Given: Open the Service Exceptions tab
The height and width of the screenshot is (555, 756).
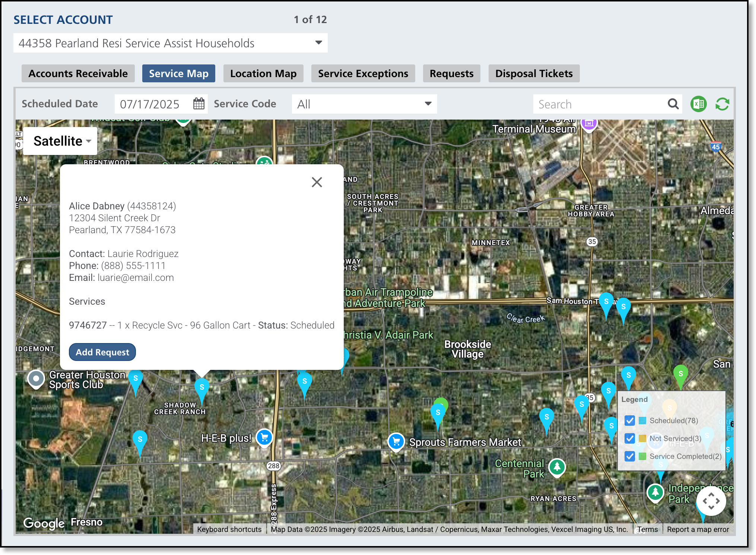Looking at the screenshot, I should click(363, 73).
